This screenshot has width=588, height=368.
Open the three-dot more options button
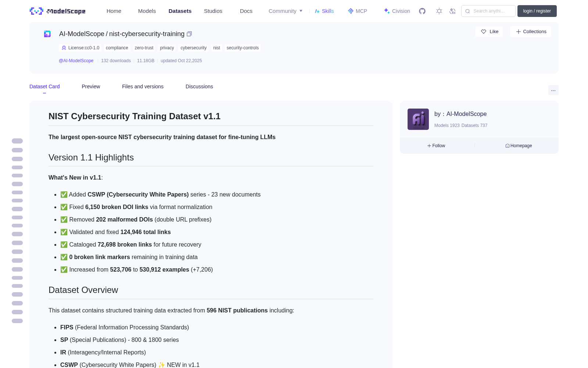tap(553, 90)
